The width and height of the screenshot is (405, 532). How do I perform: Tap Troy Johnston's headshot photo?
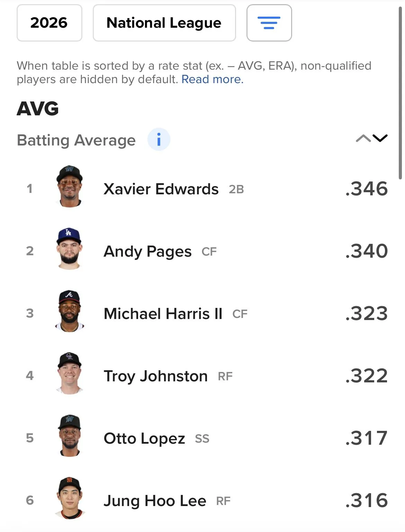[x=69, y=373]
